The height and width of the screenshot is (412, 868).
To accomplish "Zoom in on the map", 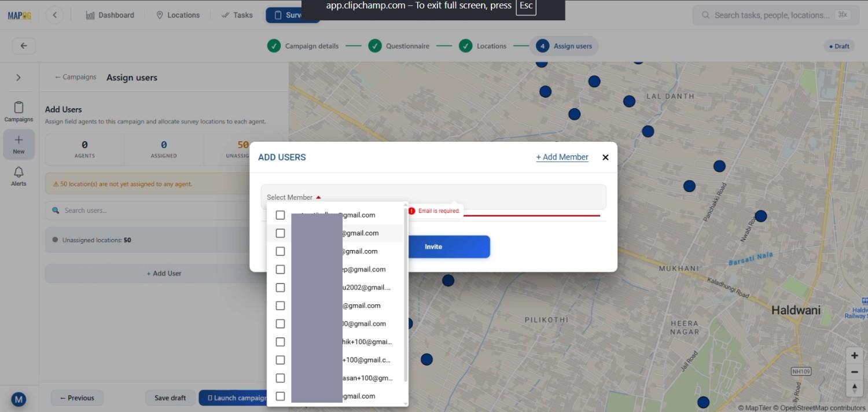I will tap(854, 355).
